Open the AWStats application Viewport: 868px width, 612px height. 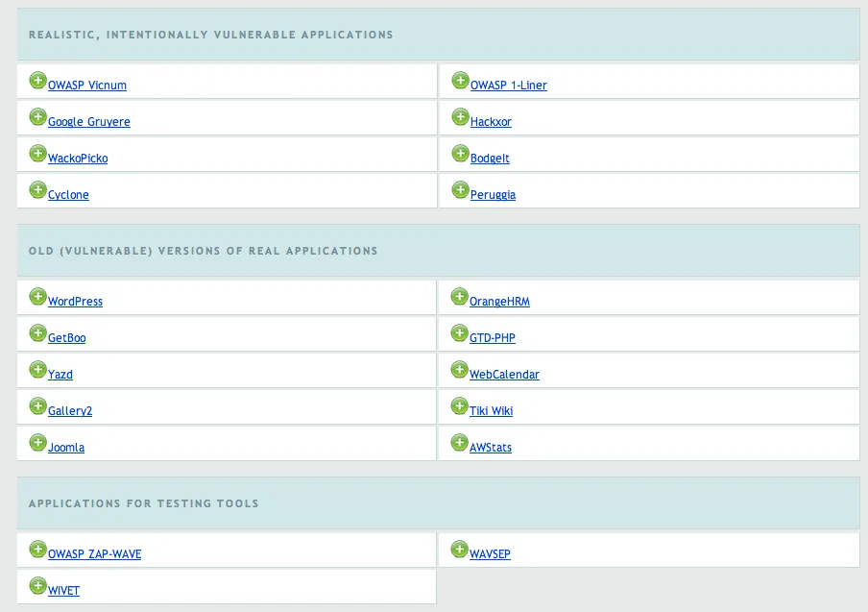coord(490,447)
